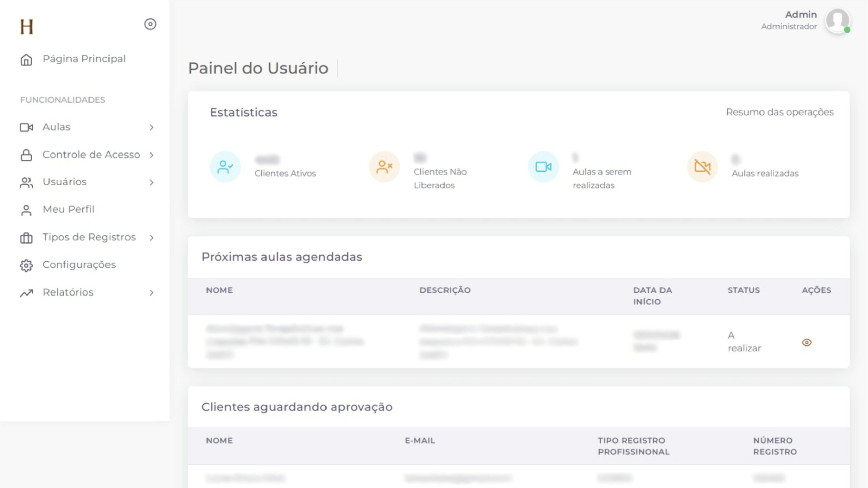Click the padlock Controle de Acesso icon
Image resolution: width=868 pixels, height=488 pixels.
tap(26, 155)
